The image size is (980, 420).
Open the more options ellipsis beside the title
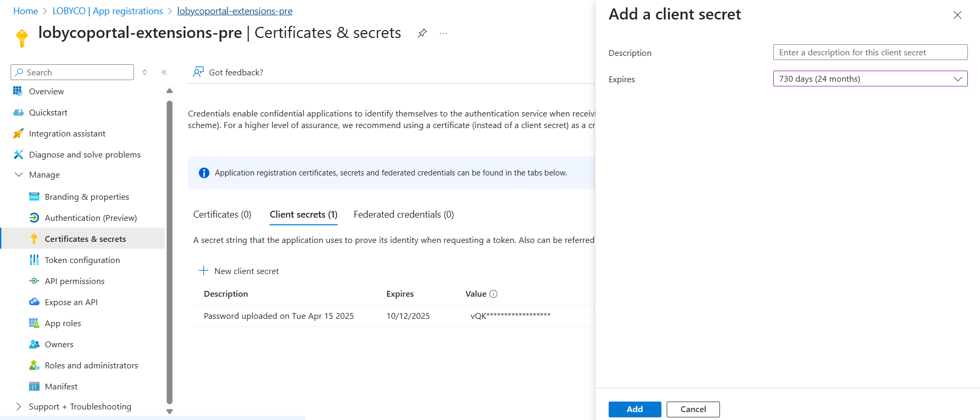(443, 33)
